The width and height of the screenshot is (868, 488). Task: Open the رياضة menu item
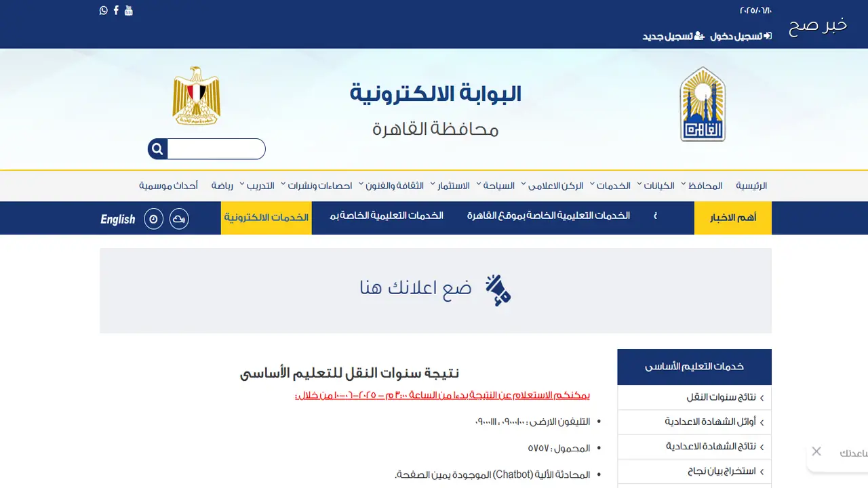pyautogui.click(x=222, y=186)
